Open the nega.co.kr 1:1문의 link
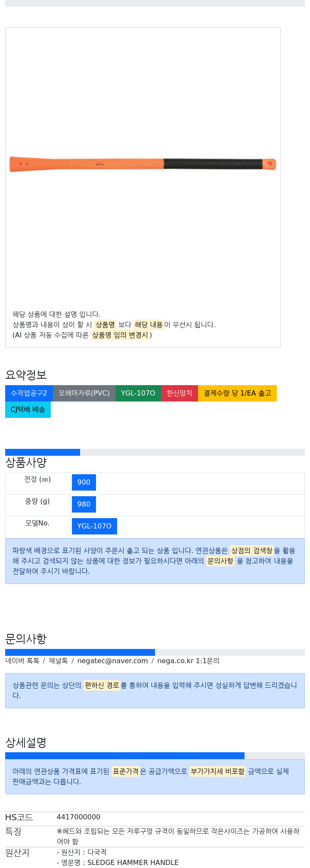This screenshot has width=310, height=868. point(188,661)
